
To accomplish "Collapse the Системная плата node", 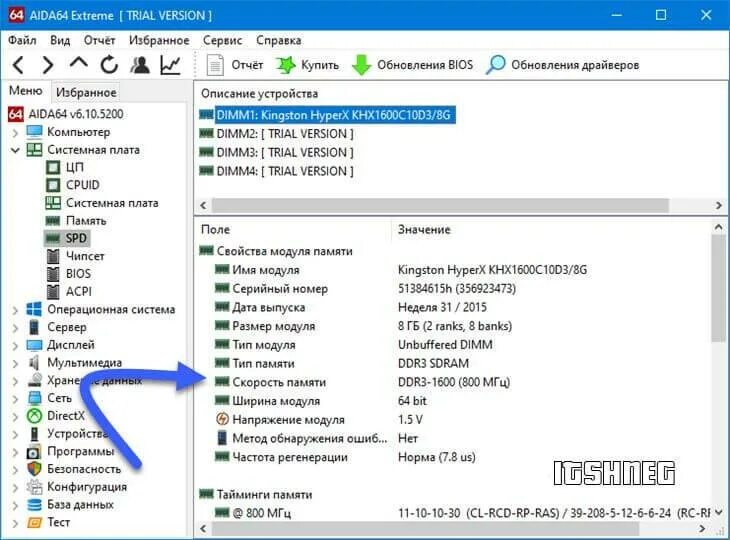I will tap(15, 150).
